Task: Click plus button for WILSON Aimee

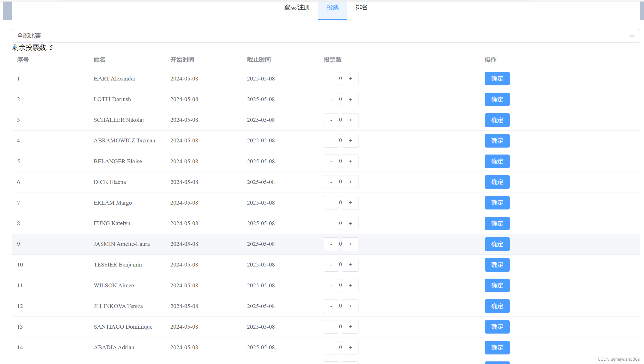Action: [x=350, y=285]
